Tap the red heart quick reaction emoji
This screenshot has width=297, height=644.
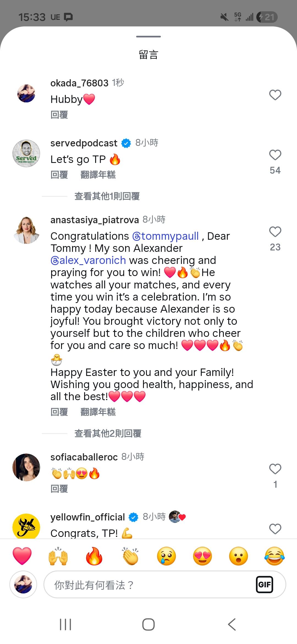point(22,556)
